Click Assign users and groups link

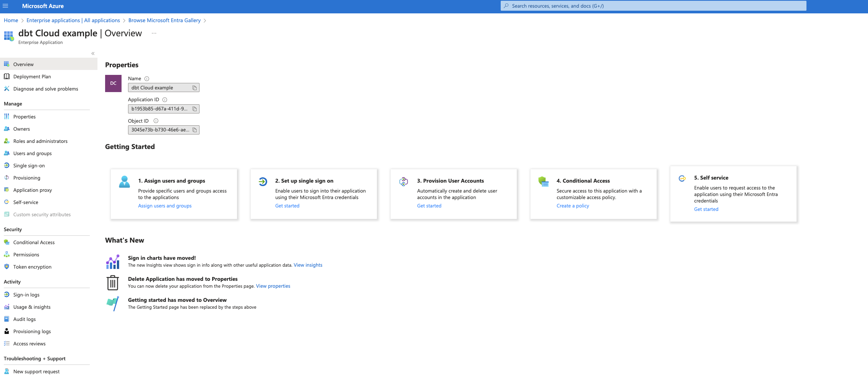(165, 206)
